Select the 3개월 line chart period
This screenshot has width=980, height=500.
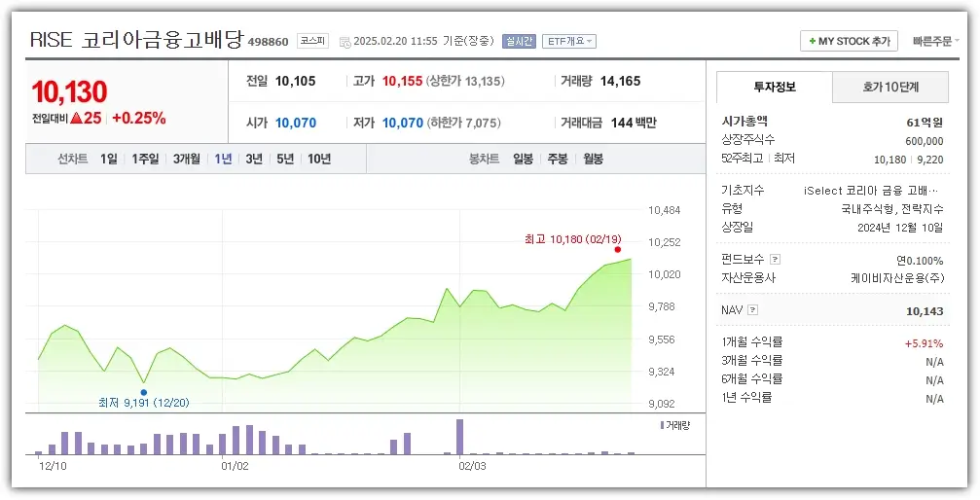[186, 159]
